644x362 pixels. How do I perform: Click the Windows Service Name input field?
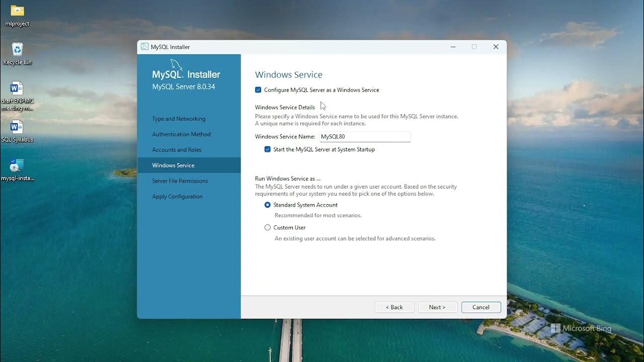(365, 137)
